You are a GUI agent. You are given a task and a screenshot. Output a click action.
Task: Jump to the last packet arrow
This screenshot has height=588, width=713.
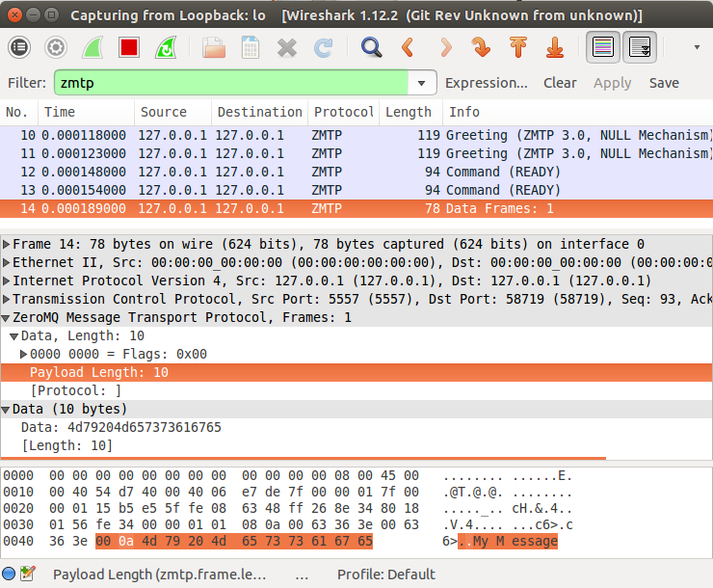click(x=555, y=47)
